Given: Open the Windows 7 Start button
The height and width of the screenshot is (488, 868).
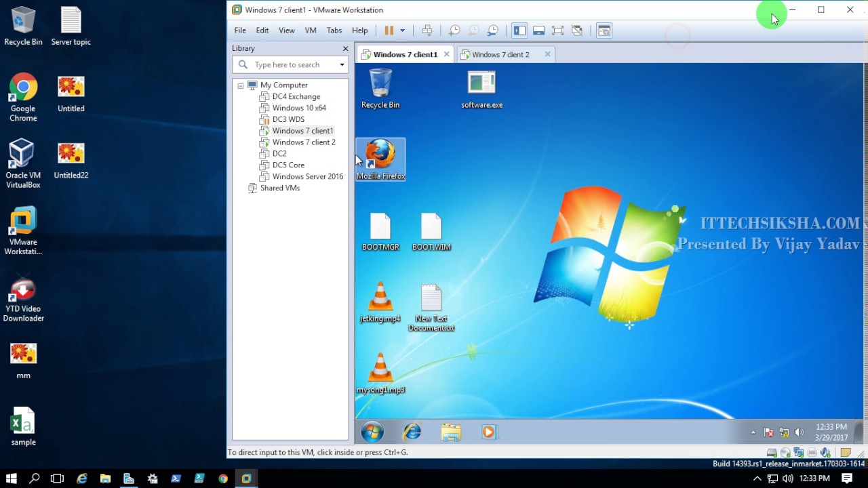Looking at the screenshot, I should [372, 432].
